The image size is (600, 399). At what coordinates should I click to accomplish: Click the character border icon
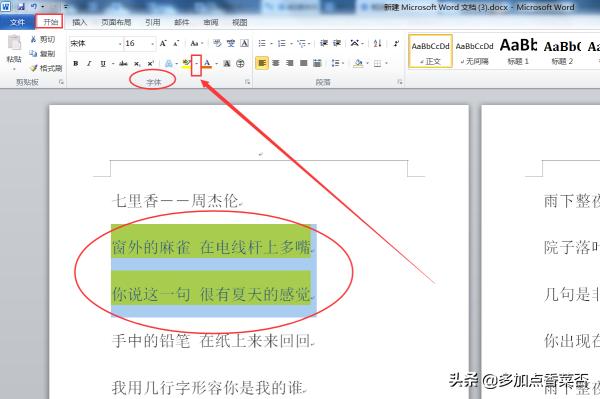pos(245,43)
